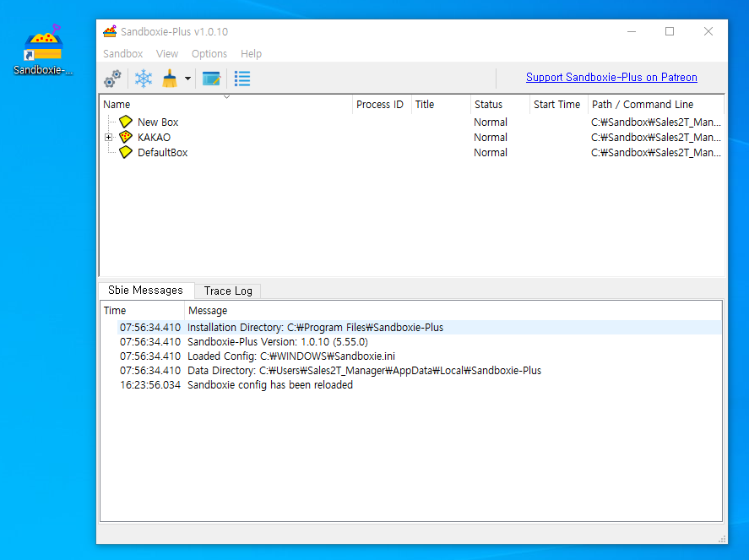Click the edit ini file toolbar icon
Screen dimensions: 749x560
point(211,79)
